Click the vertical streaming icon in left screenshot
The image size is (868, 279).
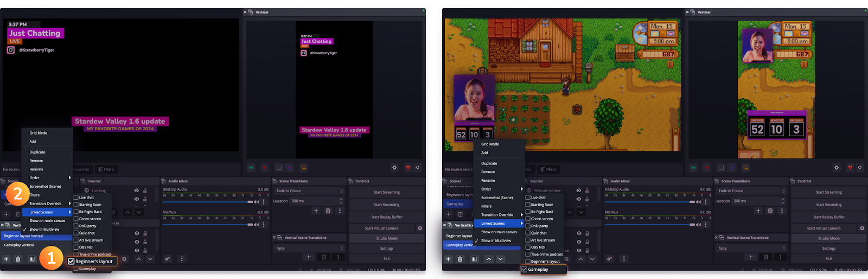pos(251,168)
